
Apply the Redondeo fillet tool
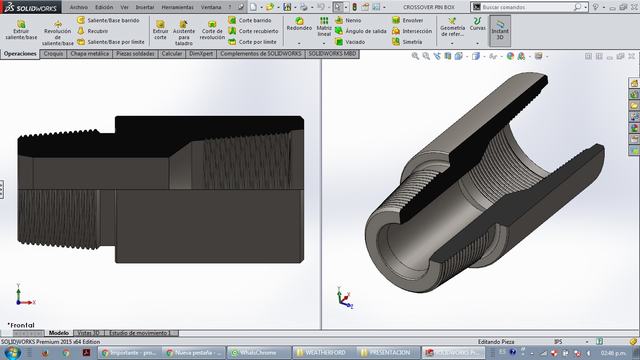pos(299,24)
